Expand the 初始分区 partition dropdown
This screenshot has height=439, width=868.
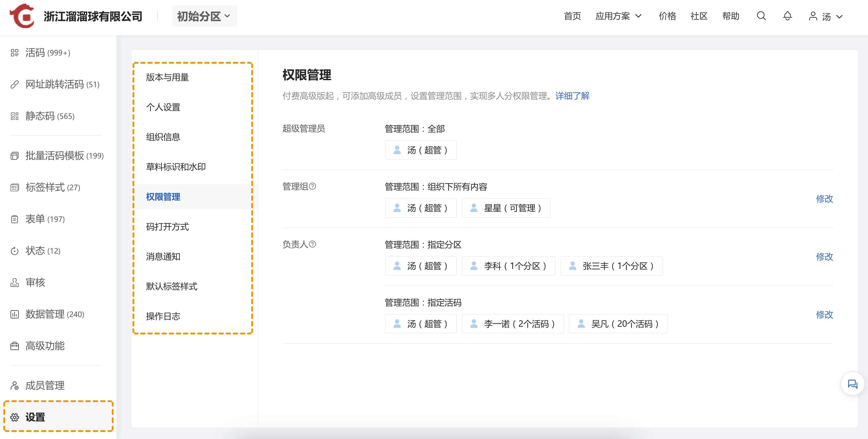204,16
